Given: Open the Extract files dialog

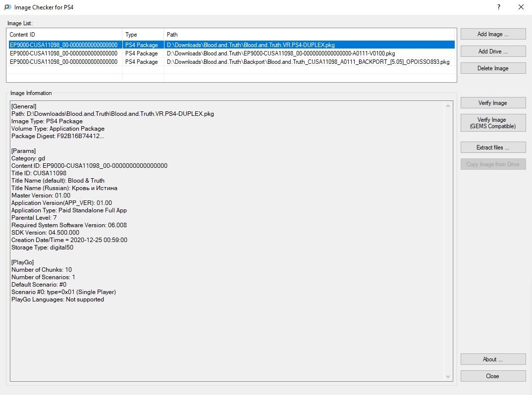Looking at the screenshot, I should (493, 148).
